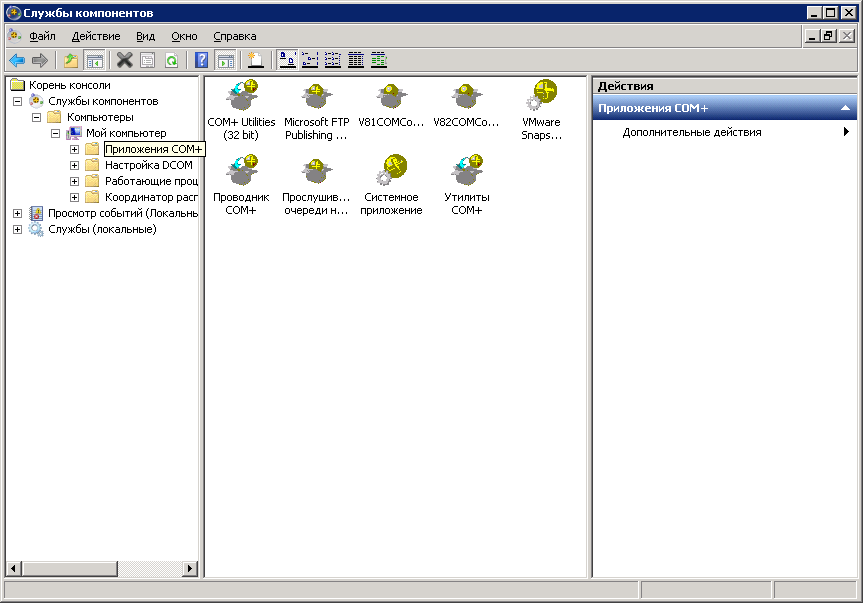Collapse the Мой компьютер tree node
This screenshot has height=603, width=863.
tap(56, 133)
